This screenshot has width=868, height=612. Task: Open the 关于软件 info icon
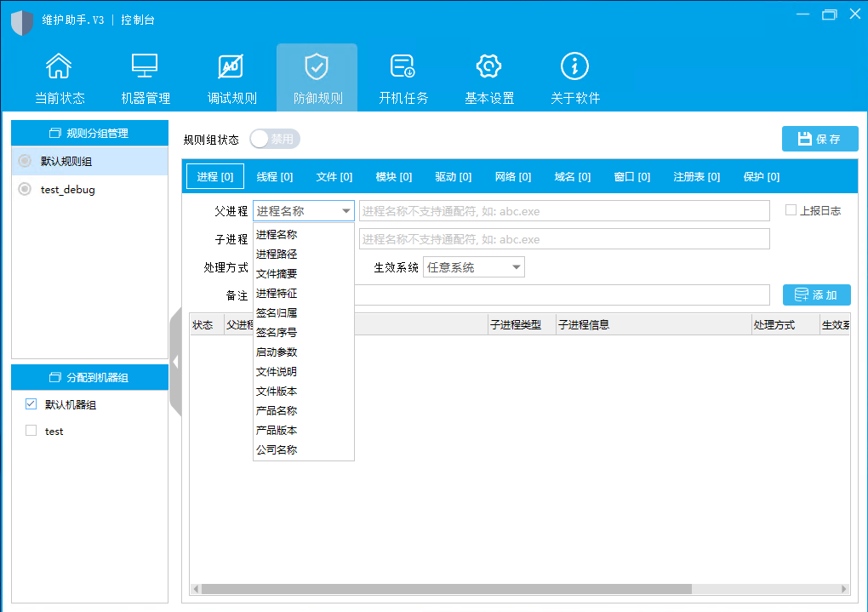pyautogui.click(x=574, y=66)
